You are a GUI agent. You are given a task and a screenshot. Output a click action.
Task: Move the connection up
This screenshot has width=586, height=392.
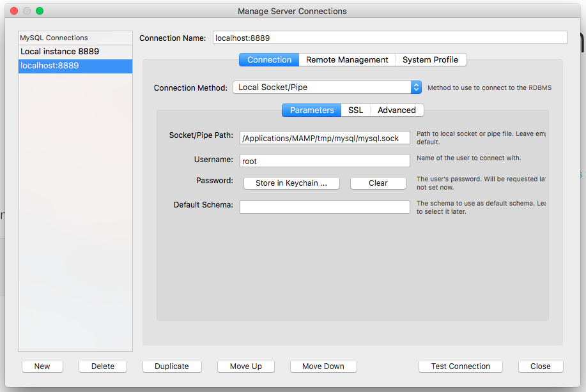tap(246, 366)
